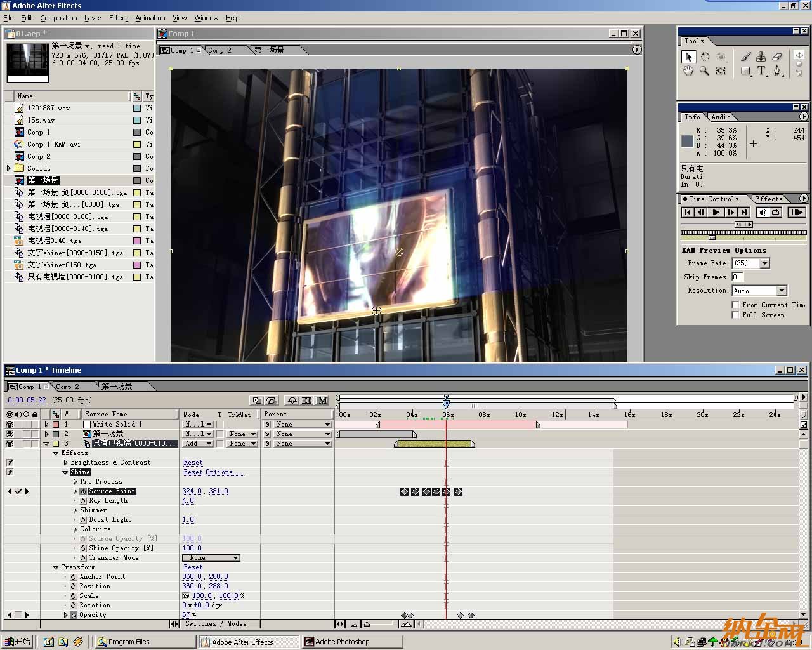Open the Animation menu
Image resolution: width=812 pixels, height=650 pixels.
tap(150, 18)
